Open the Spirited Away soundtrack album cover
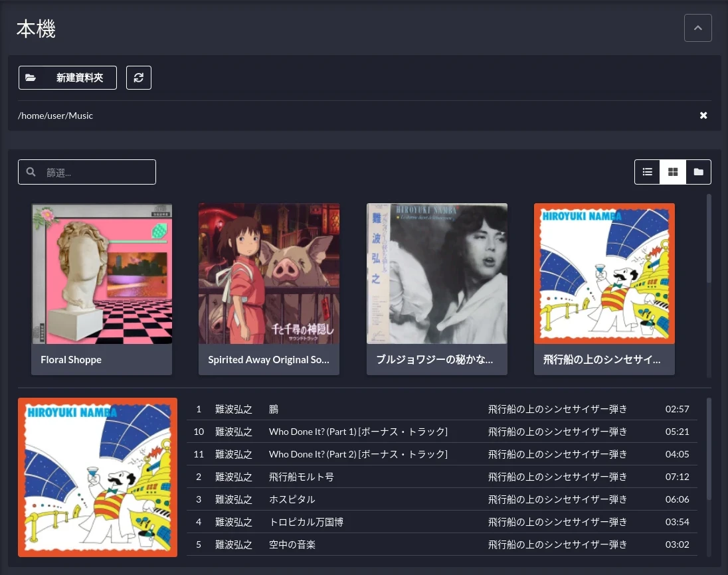 coord(269,274)
